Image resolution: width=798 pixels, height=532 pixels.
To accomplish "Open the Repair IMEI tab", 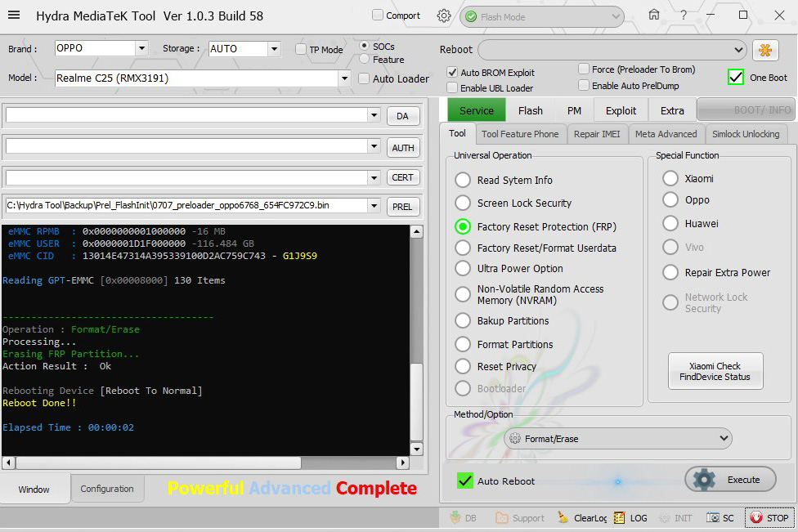I will (x=597, y=134).
